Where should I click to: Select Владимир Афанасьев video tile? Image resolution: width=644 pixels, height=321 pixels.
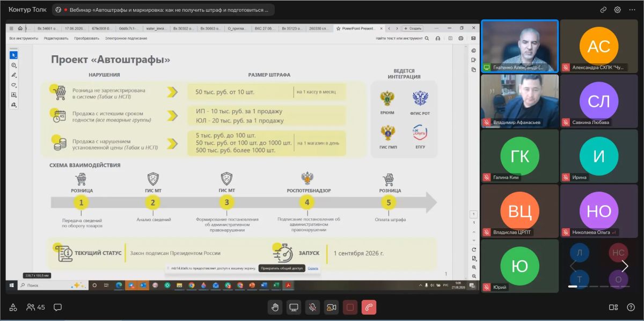519,100
